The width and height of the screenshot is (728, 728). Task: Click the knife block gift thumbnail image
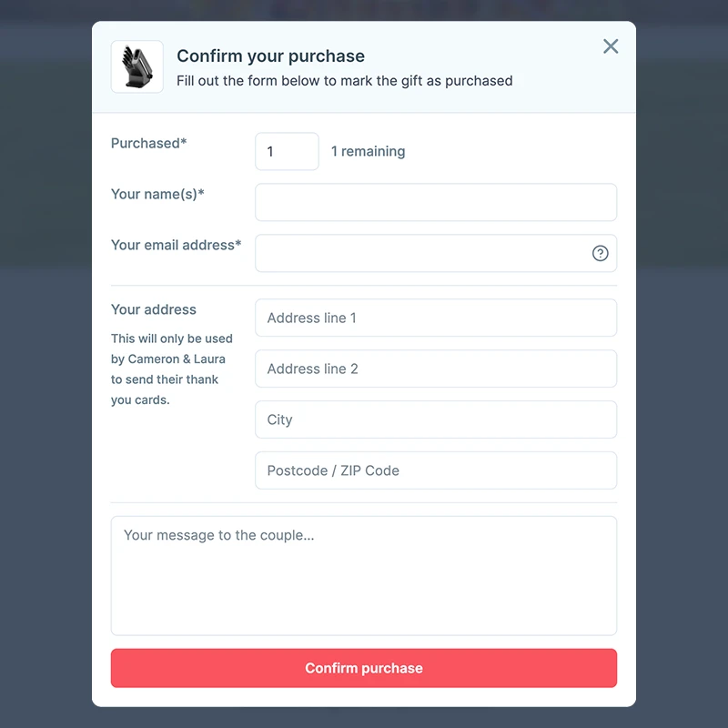point(136,66)
